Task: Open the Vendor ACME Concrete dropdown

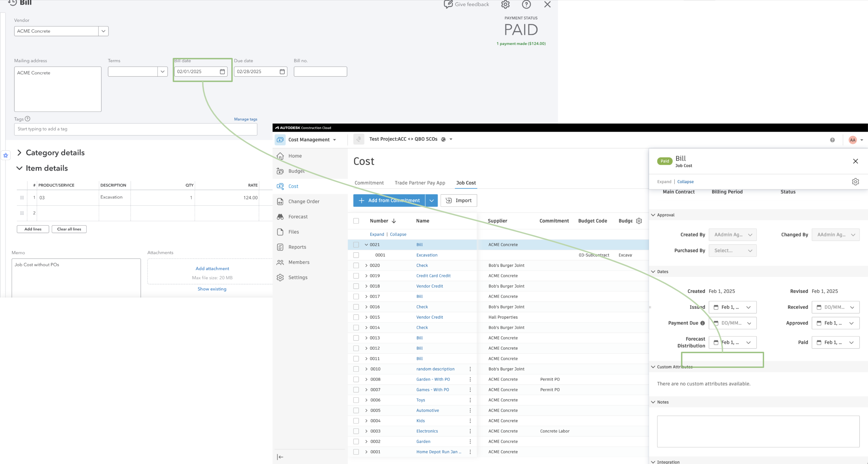Action: [103, 31]
